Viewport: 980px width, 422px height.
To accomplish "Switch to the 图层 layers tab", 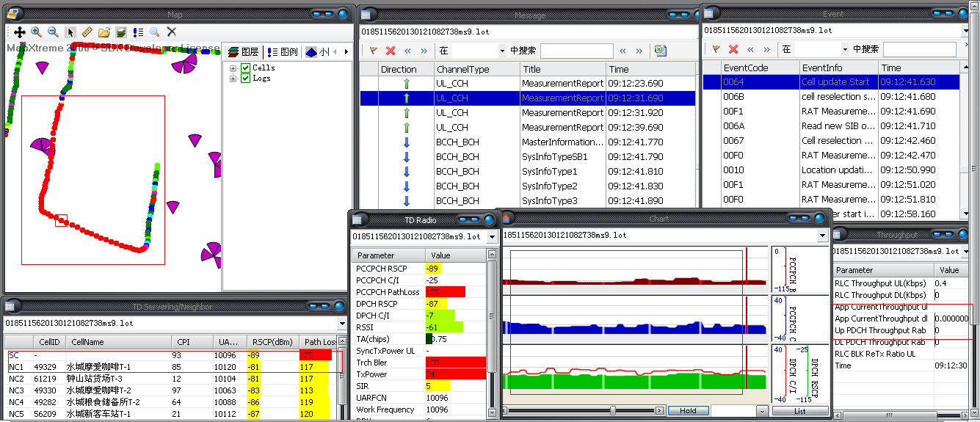I will pyautogui.click(x=243, y=52).
